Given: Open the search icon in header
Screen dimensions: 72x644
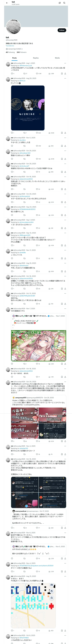Looking at the screenshot, I should coord(64,3).
